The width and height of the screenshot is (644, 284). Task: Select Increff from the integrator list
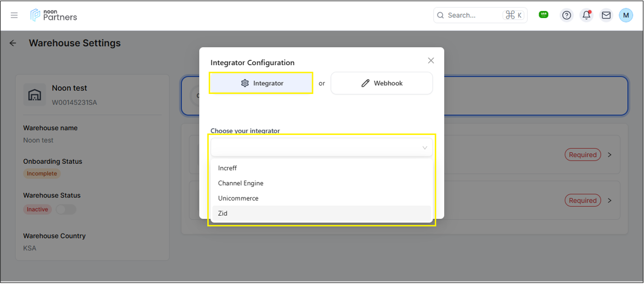click(x=228, y=168)
